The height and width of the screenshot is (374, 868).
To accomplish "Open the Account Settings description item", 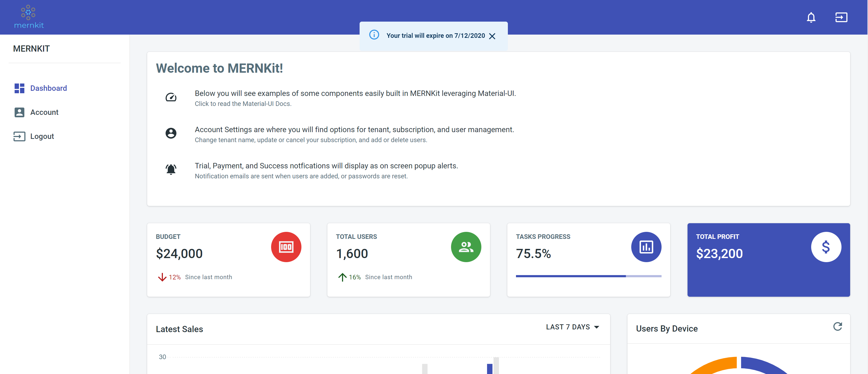I will coord(354,130).
